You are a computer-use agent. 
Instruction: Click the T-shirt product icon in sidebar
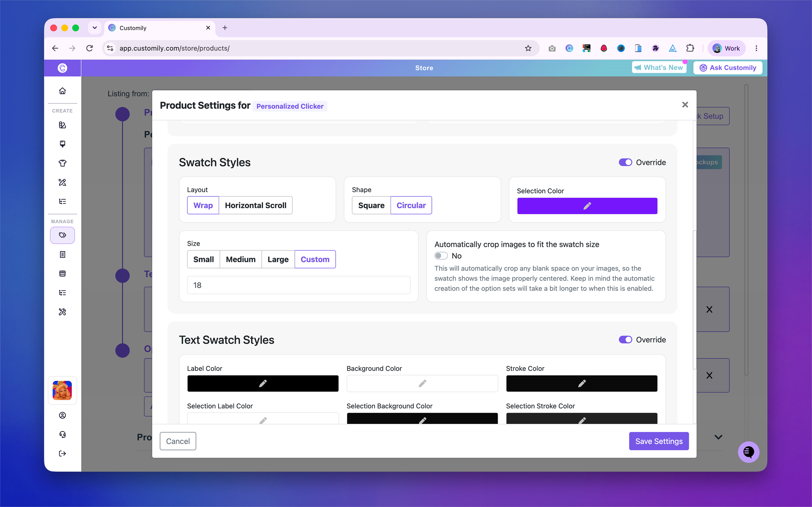[62, 163]
